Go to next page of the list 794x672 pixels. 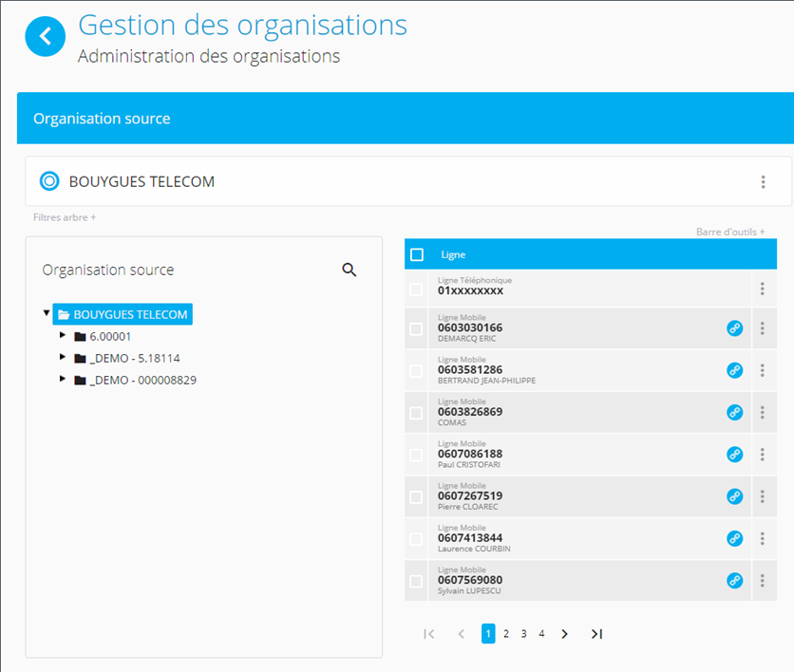pyautogui.click(x=564, y=633)
